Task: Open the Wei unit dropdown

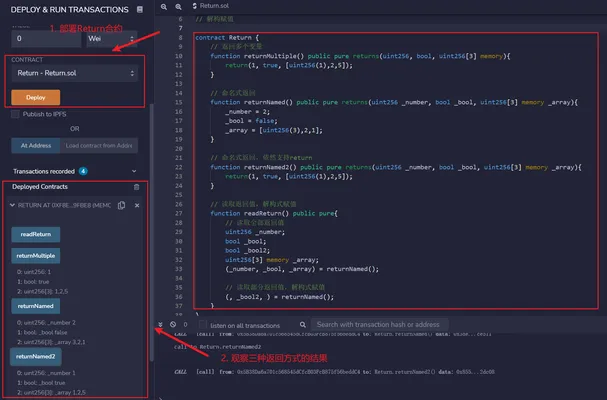Action: click(111, 39)
